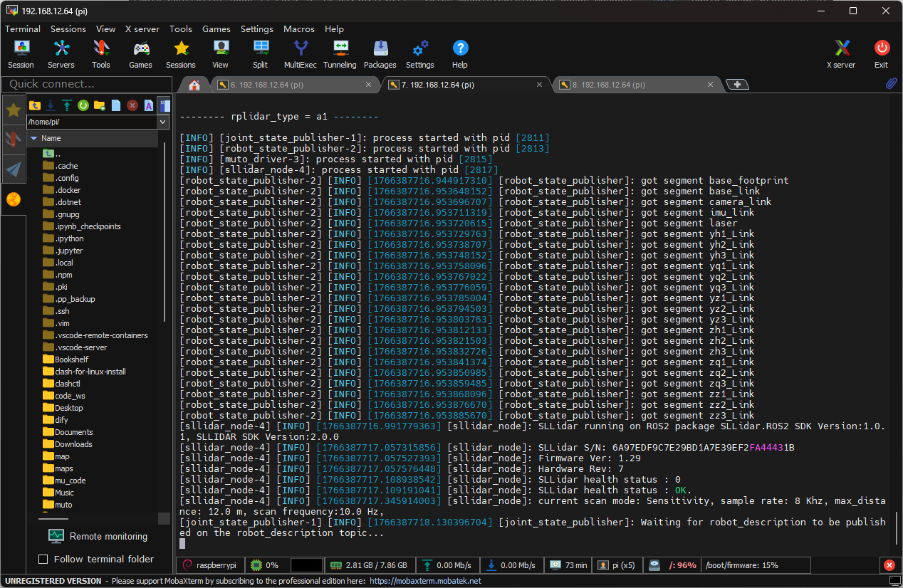Open the Packages manager
Image resolution: width=903 pixels, height=588 pixels.
[380, 54]
